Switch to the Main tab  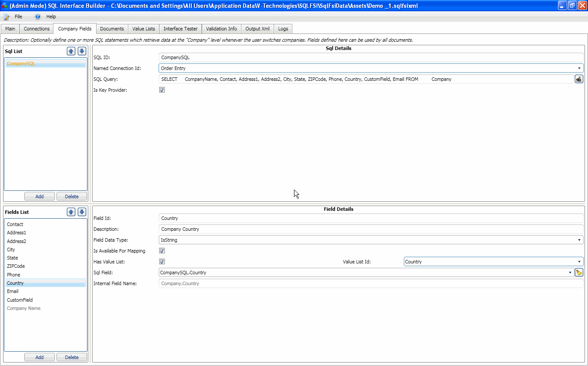tap(10, 29)
